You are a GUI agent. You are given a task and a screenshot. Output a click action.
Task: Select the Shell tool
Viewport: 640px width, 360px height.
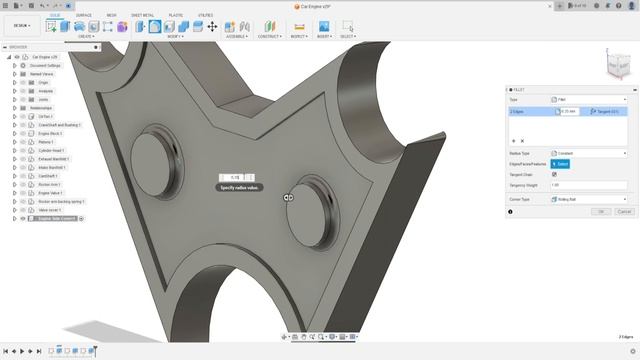pyautogui.click(x=169, y=27)
